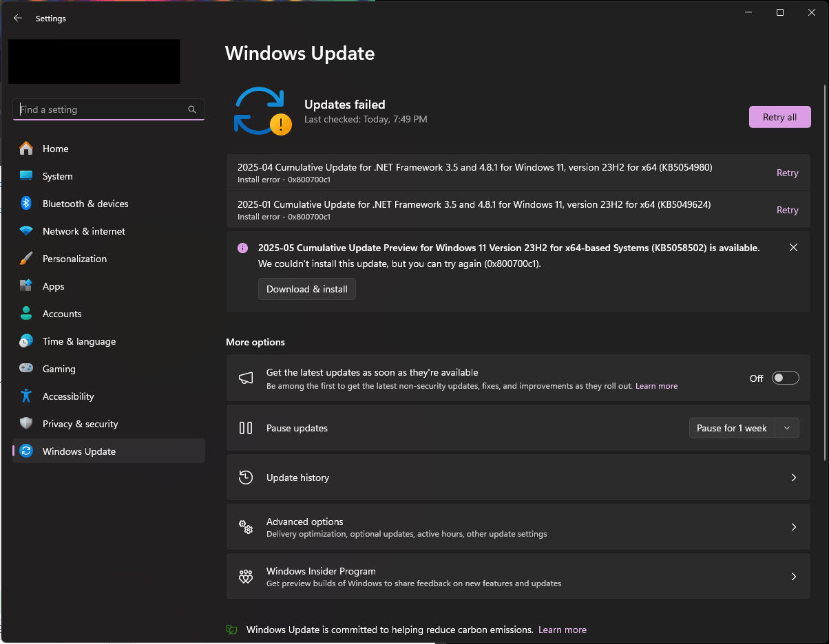Click the Privacy & security shield icon
The image size is (829, 644).
[26, 424]
